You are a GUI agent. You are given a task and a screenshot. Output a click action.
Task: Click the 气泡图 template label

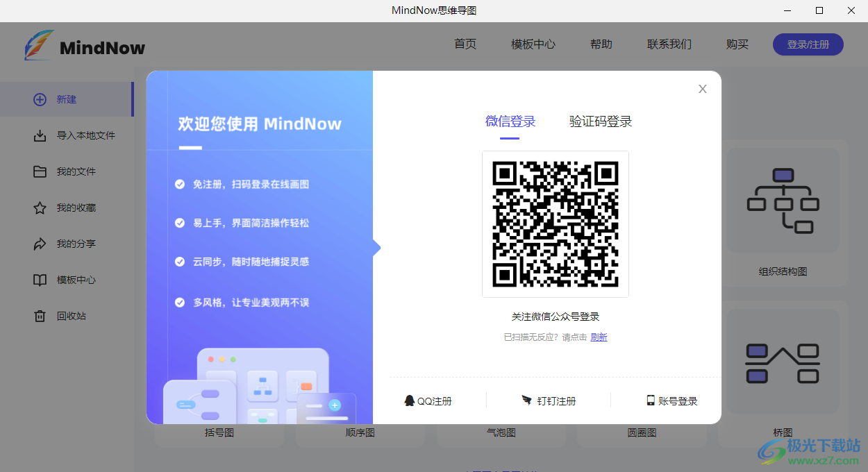point(501,432)
